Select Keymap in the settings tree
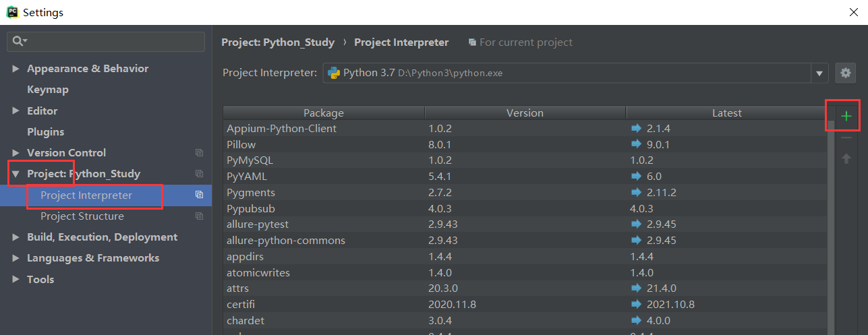Viewport: 868px width, 335px height. pyautogui.click(x=48, y=90)
